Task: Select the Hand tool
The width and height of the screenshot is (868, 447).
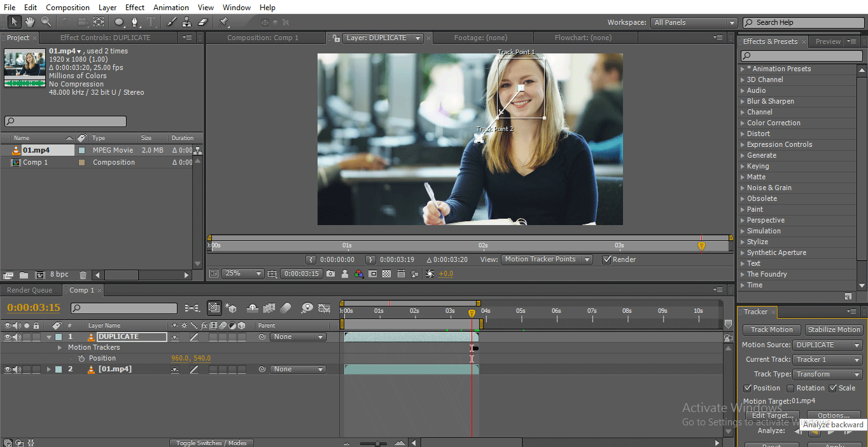Action: coord(30,22)
